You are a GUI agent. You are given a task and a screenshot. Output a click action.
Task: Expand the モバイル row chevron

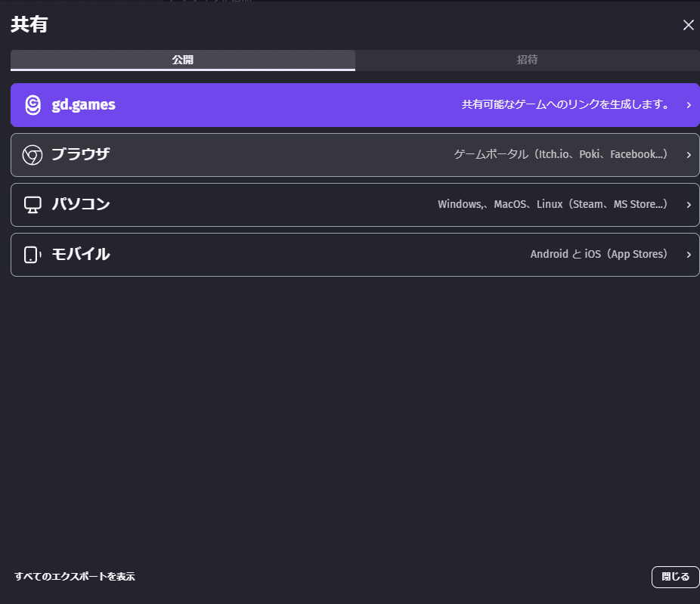(x=689, y=255)
